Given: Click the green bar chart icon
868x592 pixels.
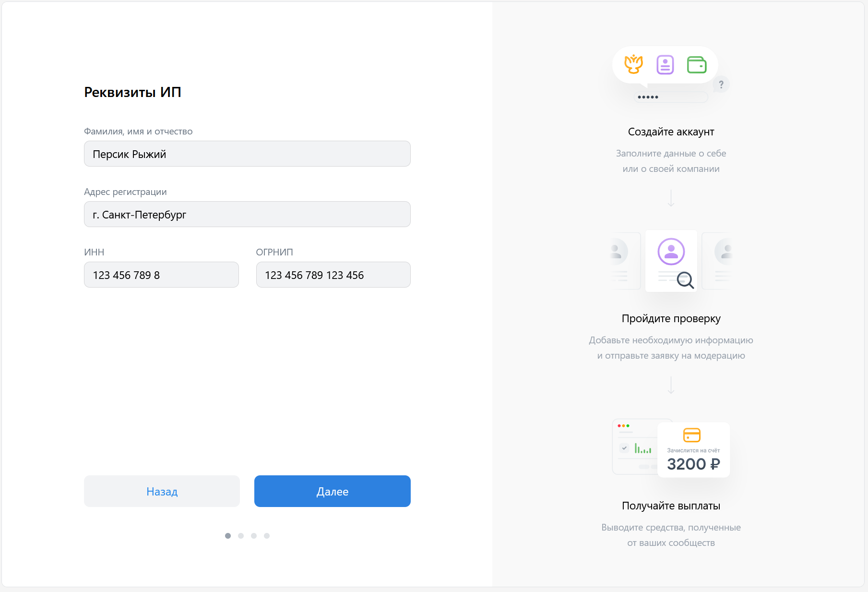Looking at the screenshot, I should [643, 448].
